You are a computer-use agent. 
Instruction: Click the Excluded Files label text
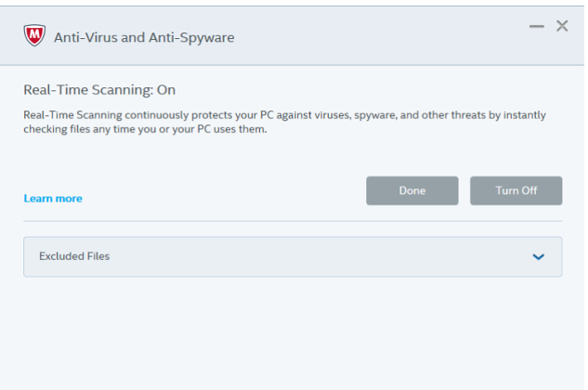click(74, 256)
